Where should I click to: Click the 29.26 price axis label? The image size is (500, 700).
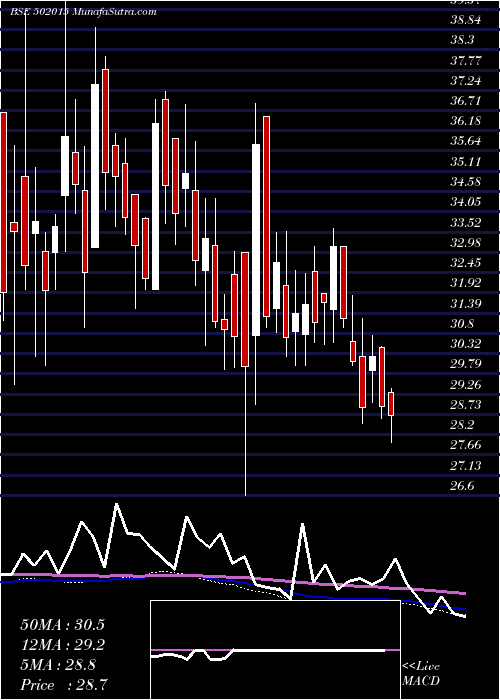pyautogui.click(x=466, y=384)
